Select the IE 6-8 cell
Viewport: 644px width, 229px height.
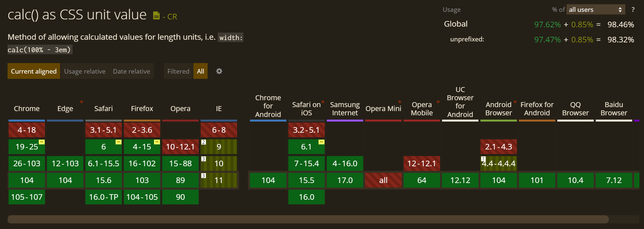[x=219, y=130]
